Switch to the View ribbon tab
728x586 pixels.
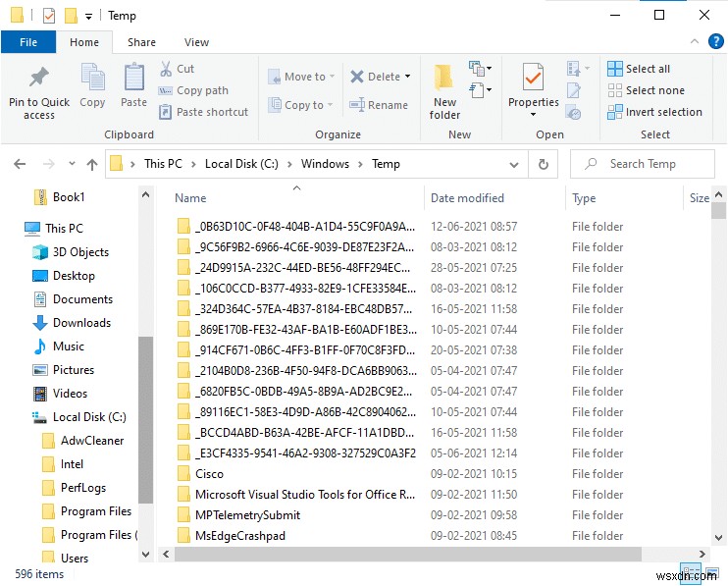(x=196, y=42)
